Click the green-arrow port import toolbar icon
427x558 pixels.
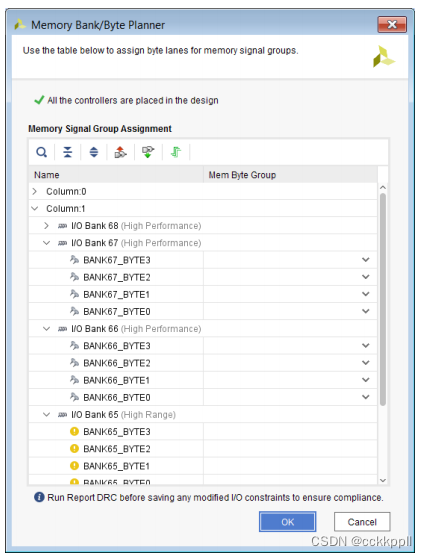[148, 152]
